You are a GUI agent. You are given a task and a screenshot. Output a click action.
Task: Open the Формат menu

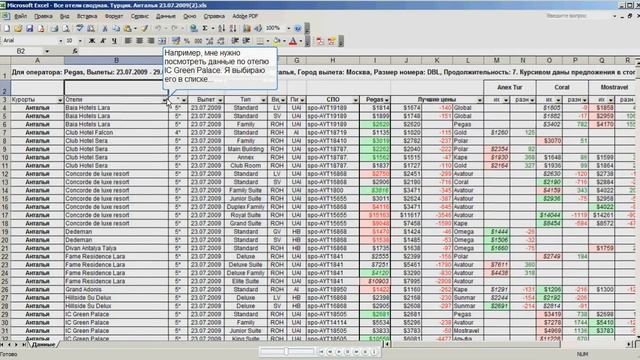[114, 16]
